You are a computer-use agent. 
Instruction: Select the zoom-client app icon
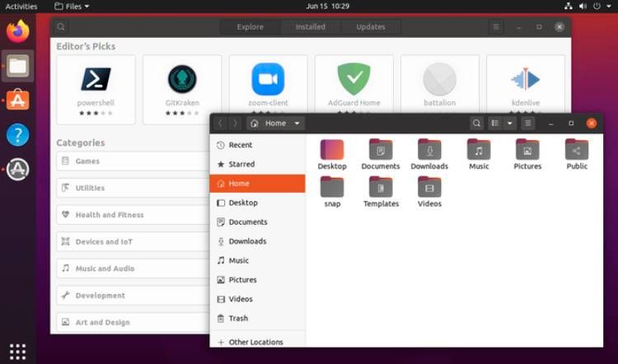[268, 79]
